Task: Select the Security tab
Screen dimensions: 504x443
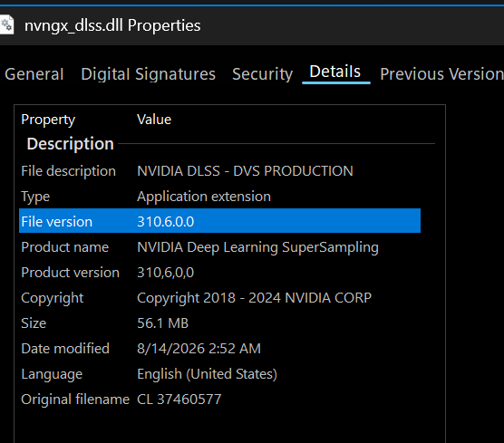Action: click(262, 74)
